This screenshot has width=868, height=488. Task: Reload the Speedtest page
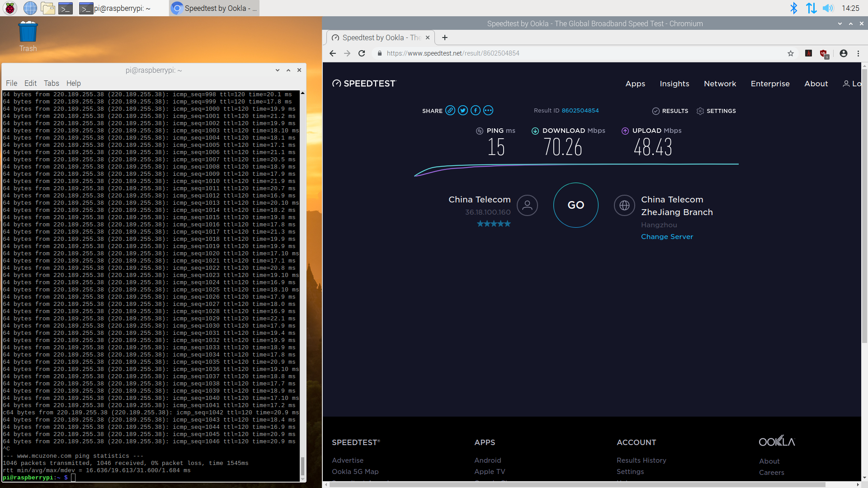click(362, 53)
